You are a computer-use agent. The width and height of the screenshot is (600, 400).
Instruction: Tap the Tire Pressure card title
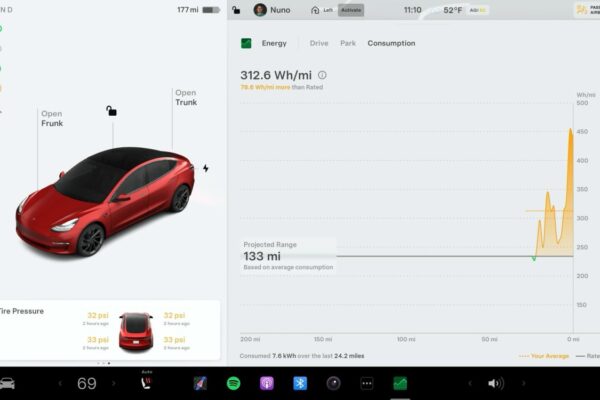tap(22, 311)
